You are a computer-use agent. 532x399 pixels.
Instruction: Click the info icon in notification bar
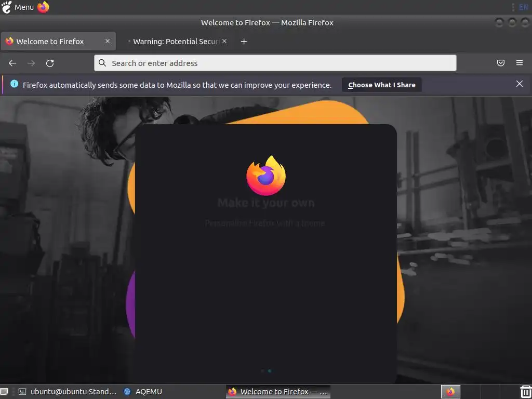click(14, 84)
